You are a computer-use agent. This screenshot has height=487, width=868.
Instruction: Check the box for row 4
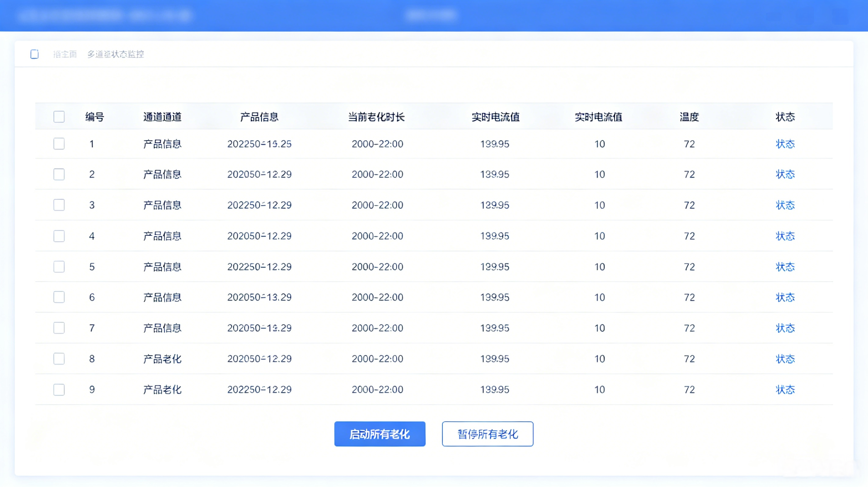click(59, 236)
